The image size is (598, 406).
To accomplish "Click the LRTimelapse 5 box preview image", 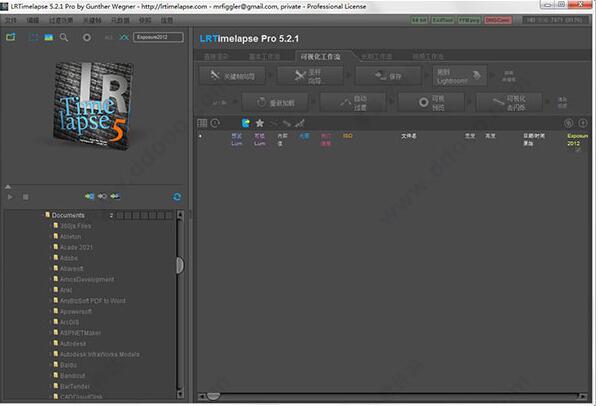I will 93,106.
